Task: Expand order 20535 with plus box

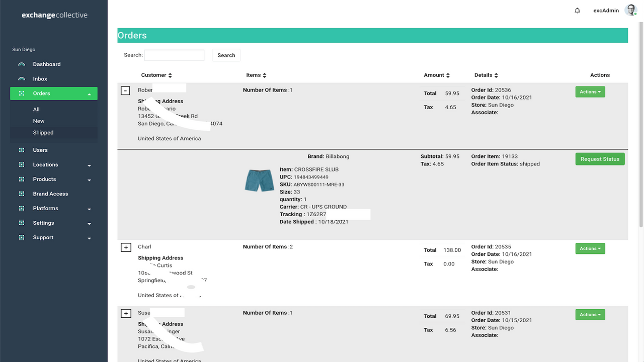Action: pyautogui.click(x=126, y=247)
